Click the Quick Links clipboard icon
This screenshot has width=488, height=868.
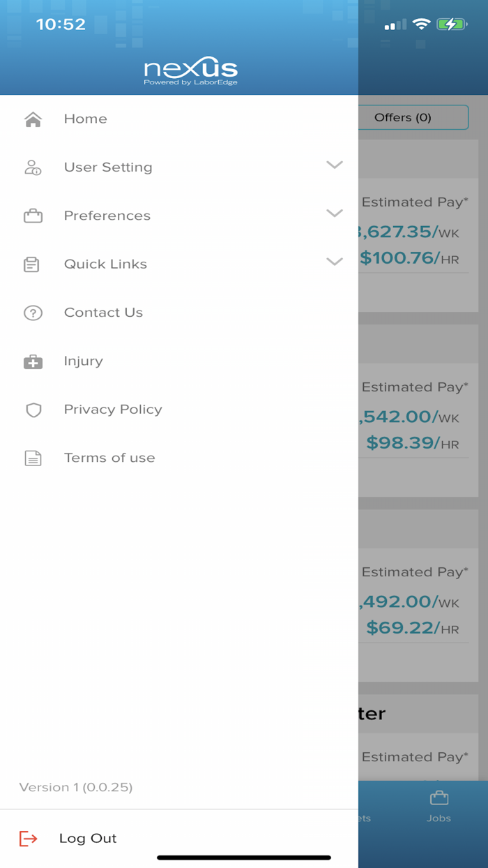coord(32,264)
